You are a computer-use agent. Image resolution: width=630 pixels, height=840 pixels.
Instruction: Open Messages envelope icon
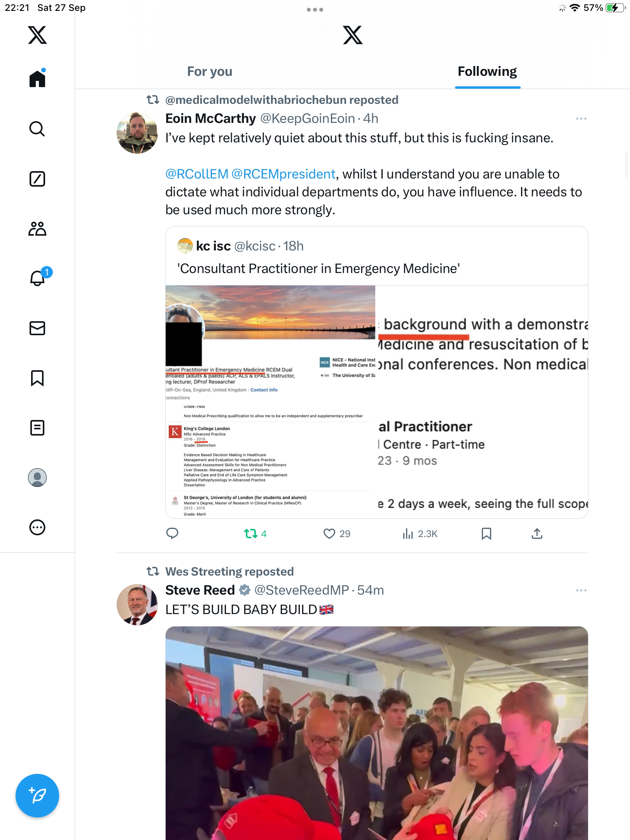[x=37, y=328]
